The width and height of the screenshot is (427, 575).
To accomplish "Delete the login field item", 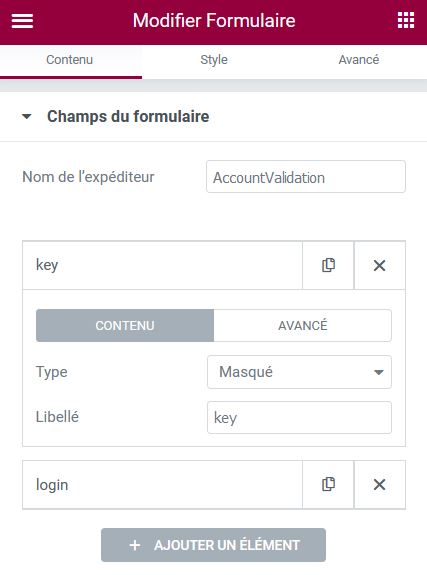I will pos(379,484).
